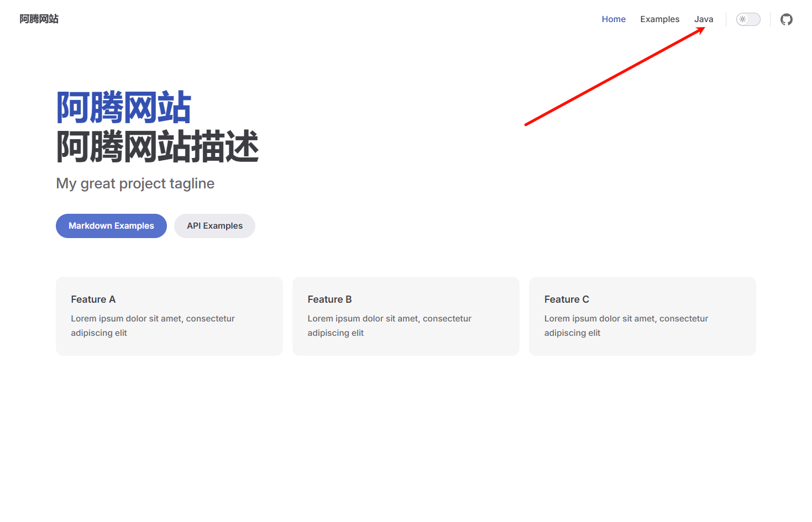812x522 pixels.
Task: Toggle dark mode appearance switch
Action: 748,19
